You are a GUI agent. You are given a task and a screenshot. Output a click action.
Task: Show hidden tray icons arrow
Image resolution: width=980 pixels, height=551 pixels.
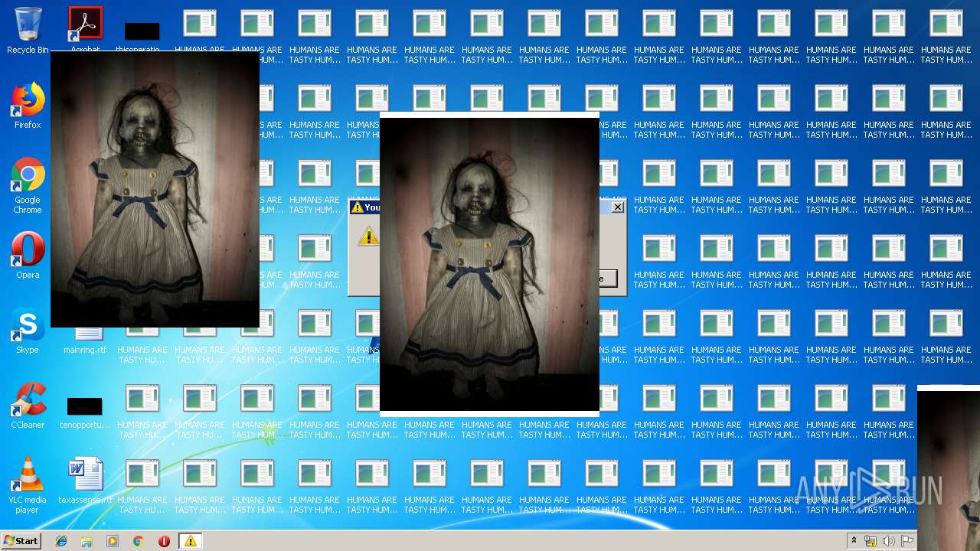854,541
